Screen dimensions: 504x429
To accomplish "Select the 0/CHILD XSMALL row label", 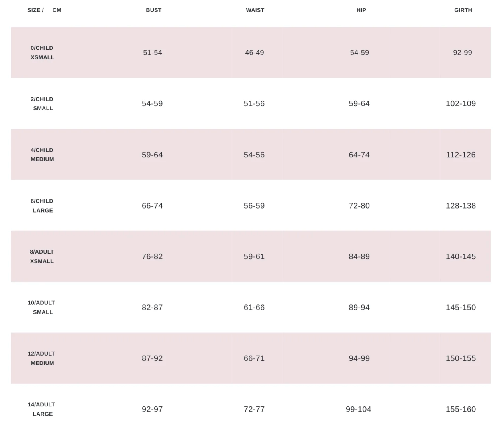I will click(42, 53).
